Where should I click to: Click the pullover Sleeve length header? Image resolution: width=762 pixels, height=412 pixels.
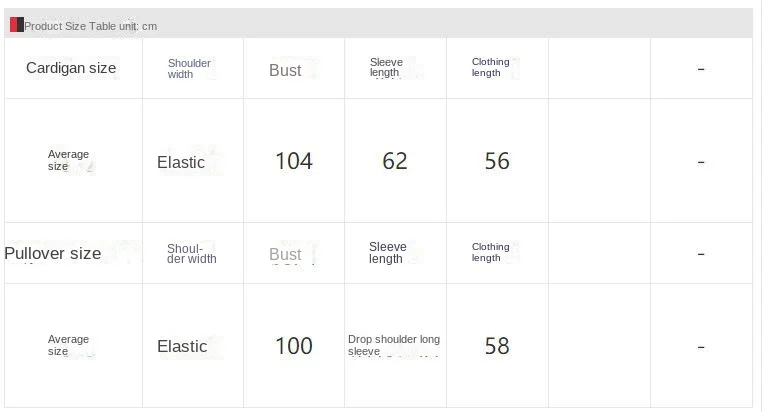coord(387,252)
